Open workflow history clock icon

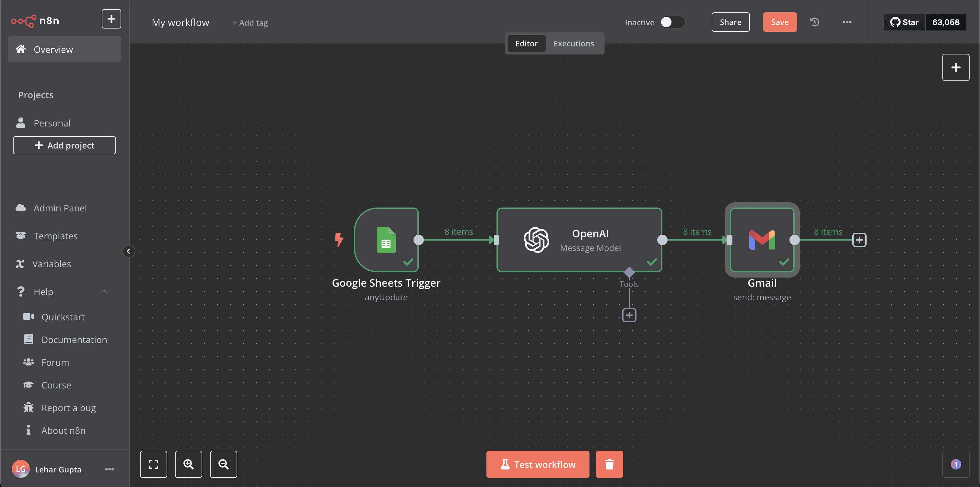[814, 22]
